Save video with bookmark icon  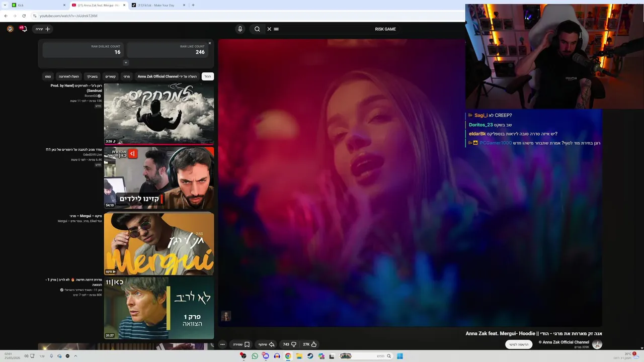pos(241,344)
